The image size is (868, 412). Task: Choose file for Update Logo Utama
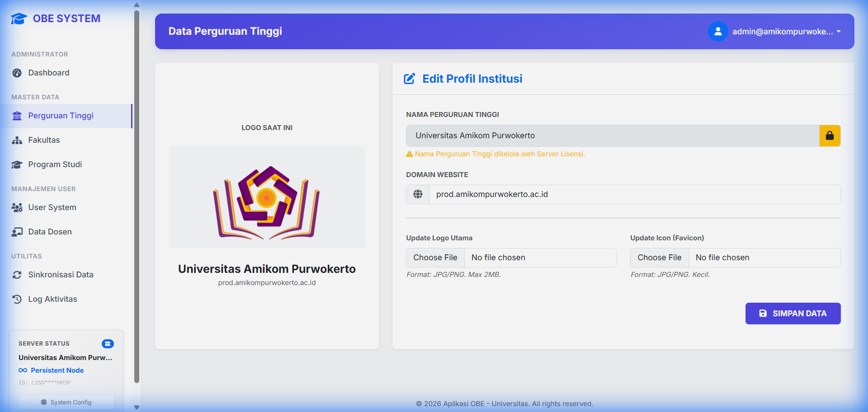click(x=435, y=257)
